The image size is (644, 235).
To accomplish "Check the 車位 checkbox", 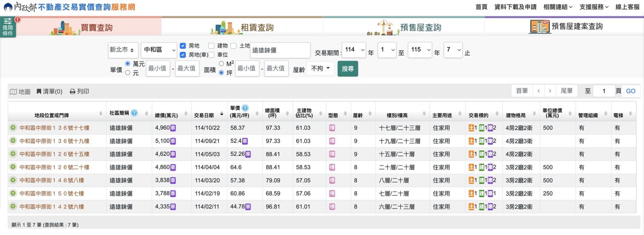I will (211, 54).
